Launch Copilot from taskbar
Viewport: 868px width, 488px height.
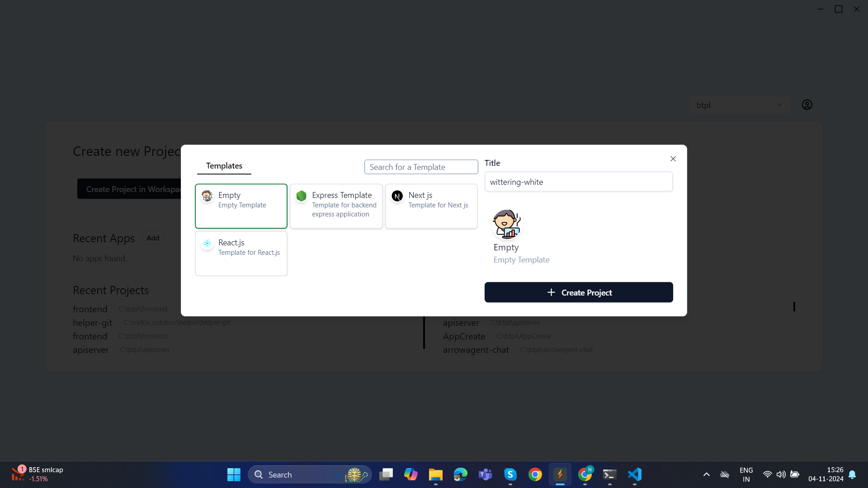[x=411, y=474]
